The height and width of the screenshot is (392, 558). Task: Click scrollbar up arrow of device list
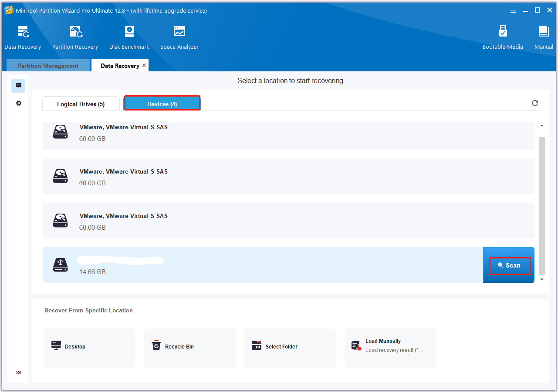coord(542,126)
